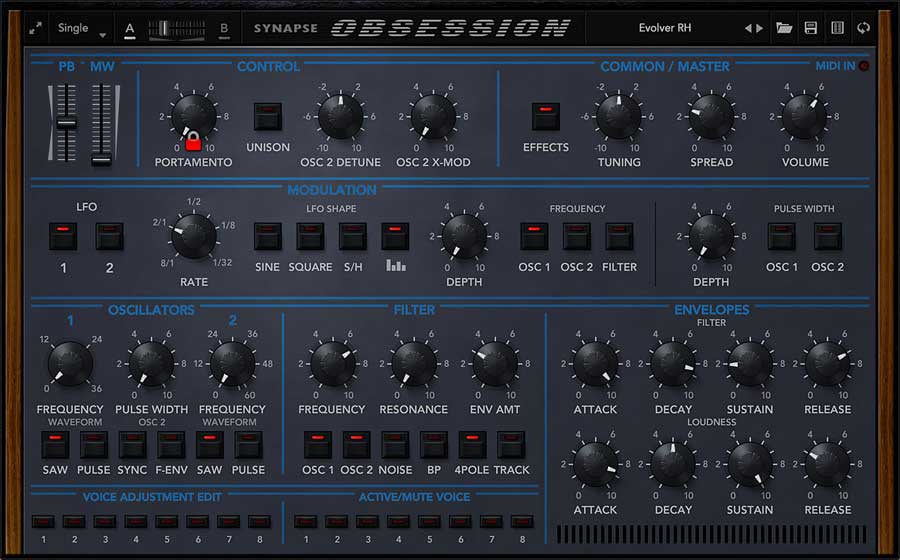Screen dimensions: 900x560
Task: Select LFO 1 button
Action: pyautogui.click(x=63, y=236)
